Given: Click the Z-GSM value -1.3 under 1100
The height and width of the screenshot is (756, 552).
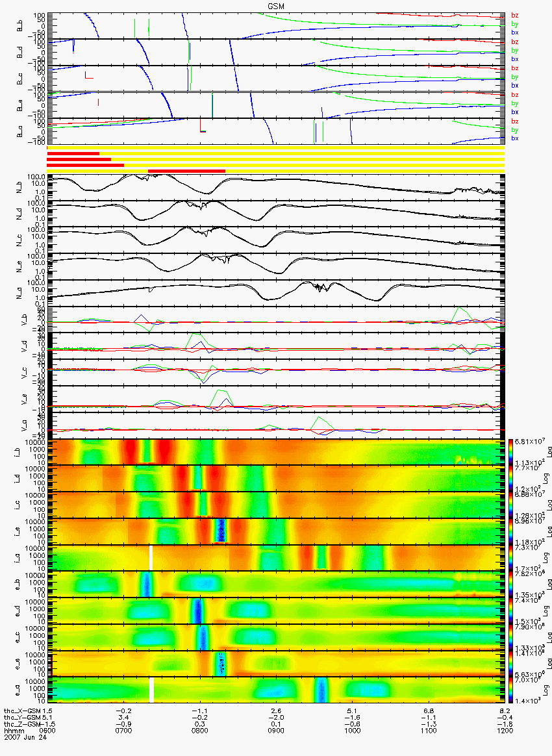Looking at the screenshot, I should pyautogui.click(x=428, y=724).
